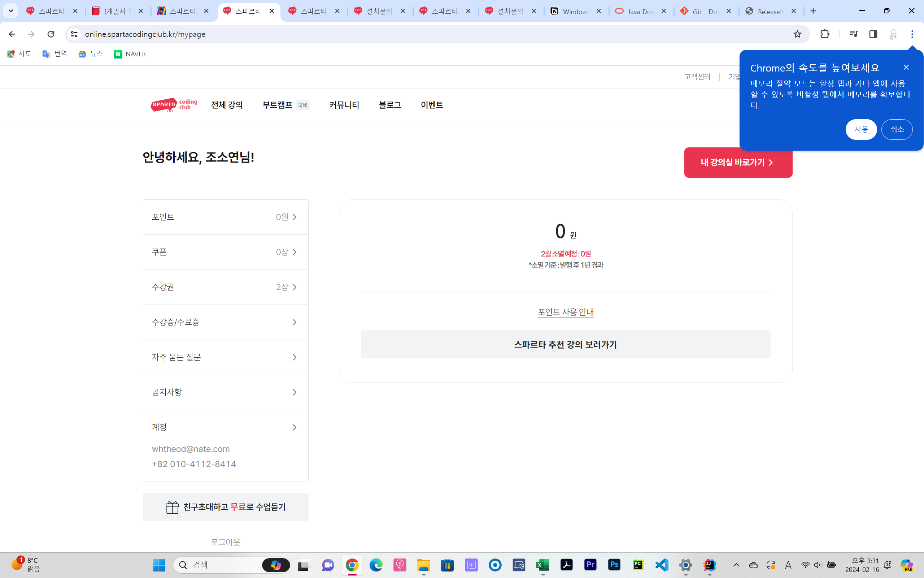
Task: Open IntelliJ IDEA from taskbar
Action: pos(709,565)
